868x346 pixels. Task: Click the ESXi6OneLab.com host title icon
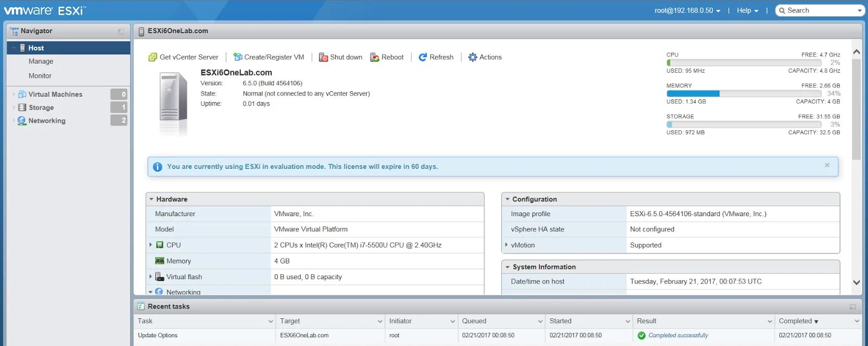click(141, 32)
